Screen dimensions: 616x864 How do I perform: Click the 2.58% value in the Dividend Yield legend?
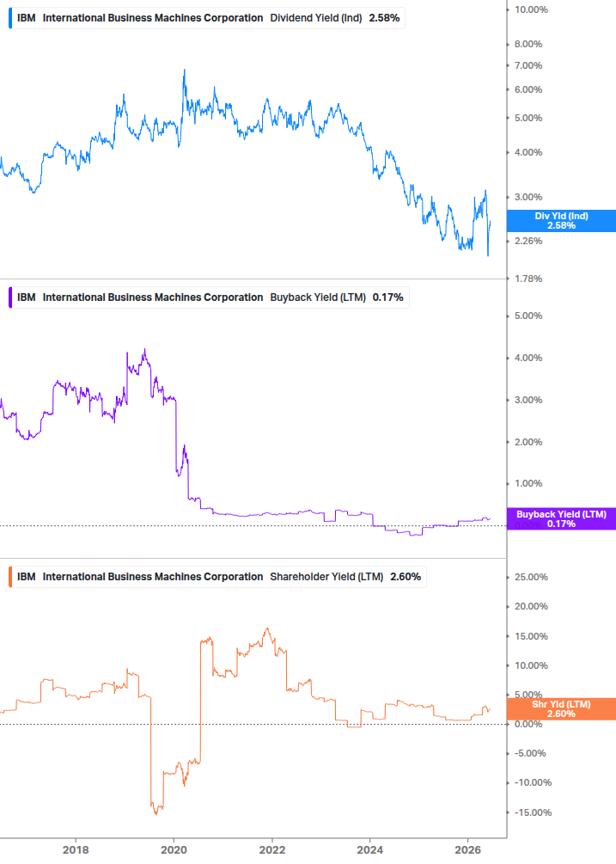click(384, 18)
